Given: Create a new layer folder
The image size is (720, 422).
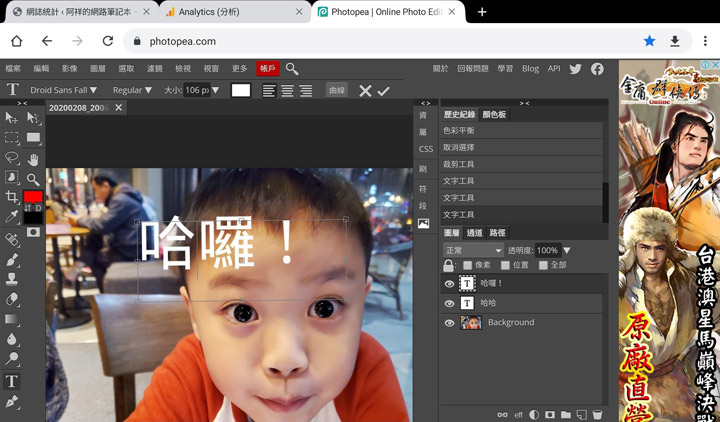Looking at the screenshot, I should click(566, 415).
